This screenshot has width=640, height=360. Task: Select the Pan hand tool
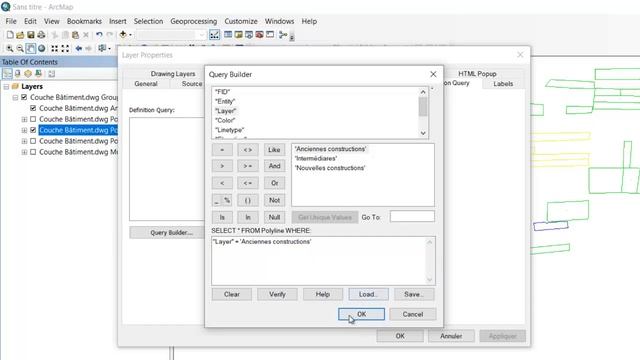pyautogui.click(x=31, y=49)
